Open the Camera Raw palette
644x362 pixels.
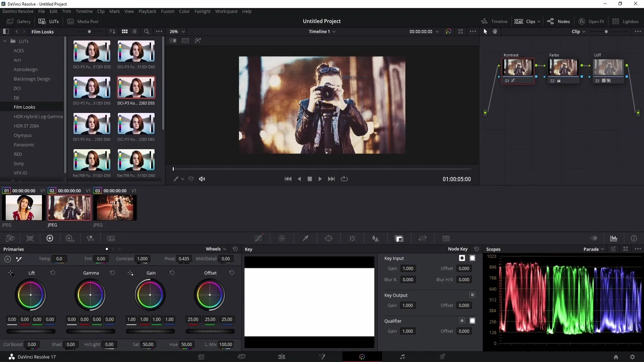click(x=10, y=238)
